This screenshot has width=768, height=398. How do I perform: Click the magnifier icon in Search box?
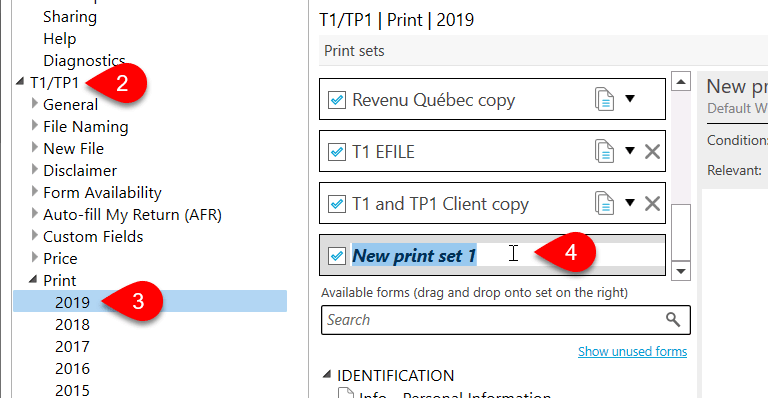pyautogui.click(x=673, y=320)
